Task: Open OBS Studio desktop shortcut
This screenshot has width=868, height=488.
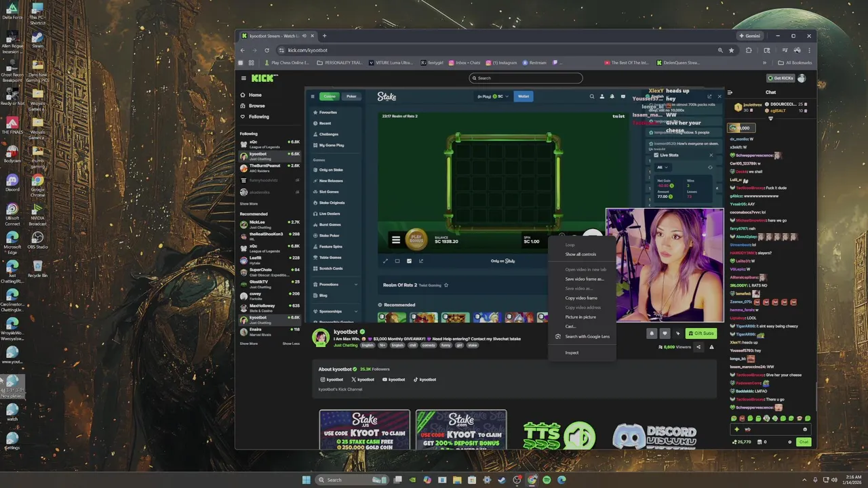Action: click(37, 239)
